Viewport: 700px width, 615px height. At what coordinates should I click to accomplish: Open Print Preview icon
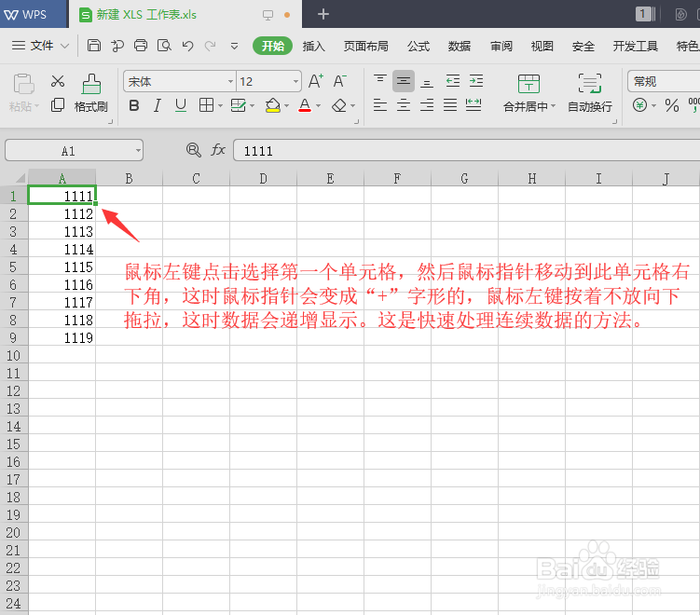click(x=164, y=46)
